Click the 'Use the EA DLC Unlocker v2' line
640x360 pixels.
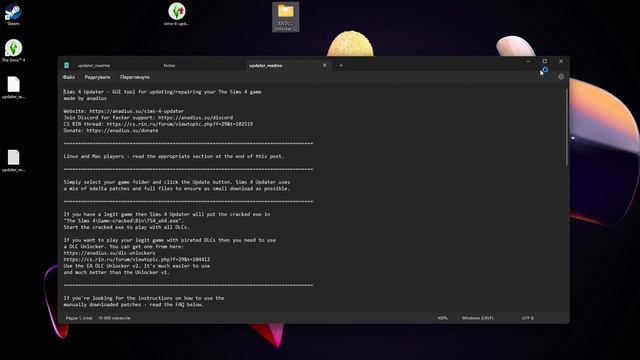point(137,266)
